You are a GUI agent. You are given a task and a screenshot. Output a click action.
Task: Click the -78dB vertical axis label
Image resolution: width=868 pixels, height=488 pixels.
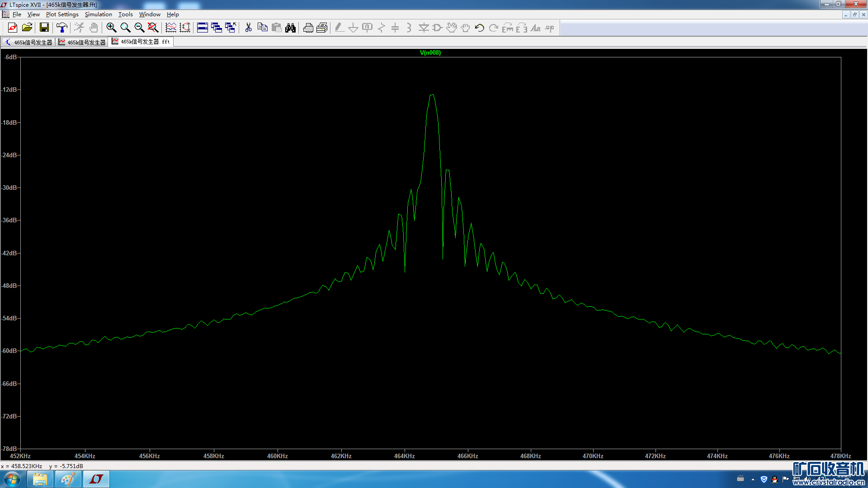[x=9, y=449]
